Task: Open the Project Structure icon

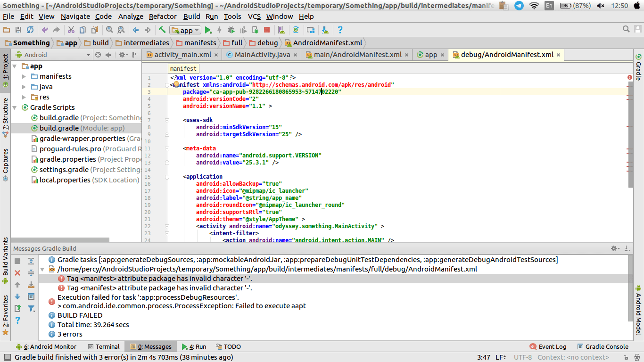Action: (x=311, y=30)
